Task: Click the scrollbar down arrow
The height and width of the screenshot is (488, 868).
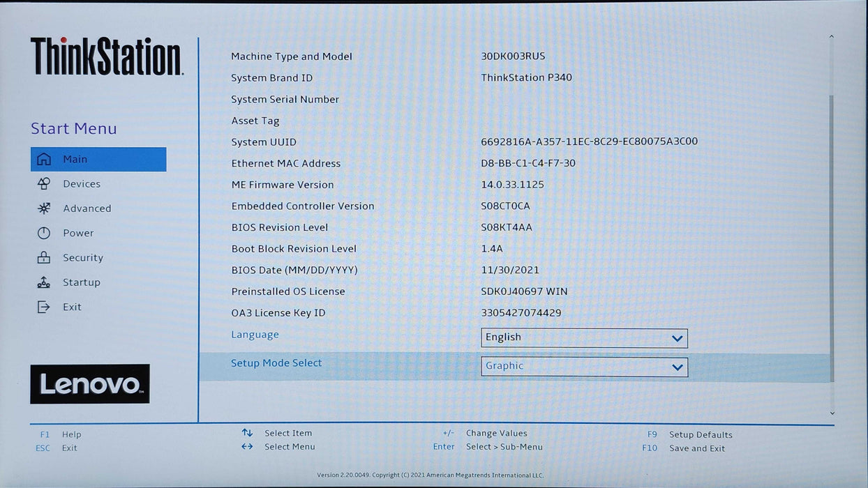Action: click(831, 413)
